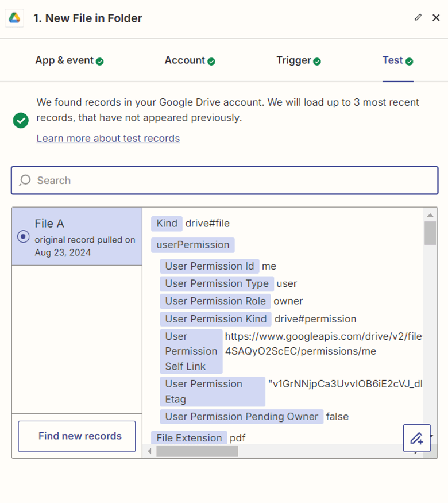This screenshot has height=503, width=448.
Task: Click the userPermission field label
Action: pos(192,245)
